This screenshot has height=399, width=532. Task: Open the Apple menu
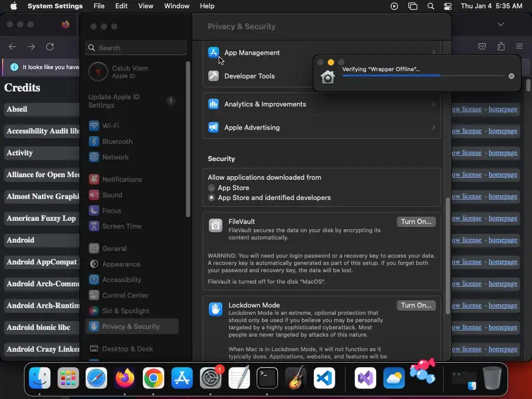pos(14,6)
